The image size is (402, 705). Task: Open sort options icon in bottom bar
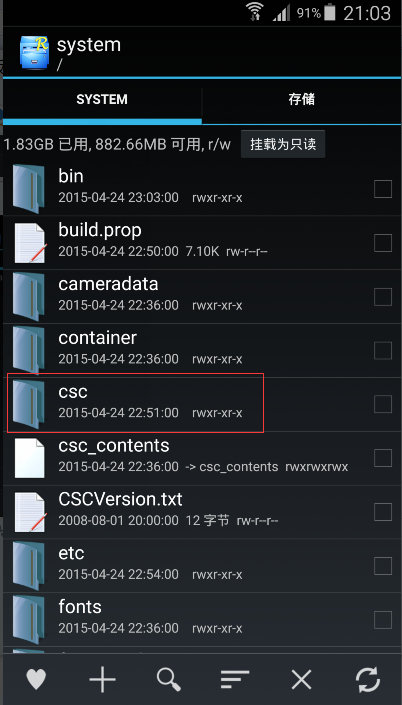coord(235,679)
